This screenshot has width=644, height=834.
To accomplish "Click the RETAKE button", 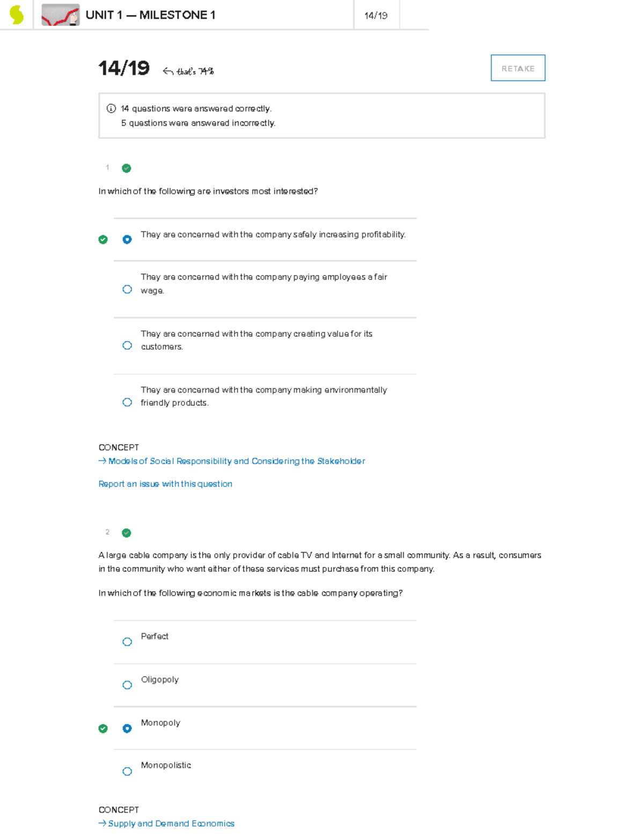I will click(517, 68).
